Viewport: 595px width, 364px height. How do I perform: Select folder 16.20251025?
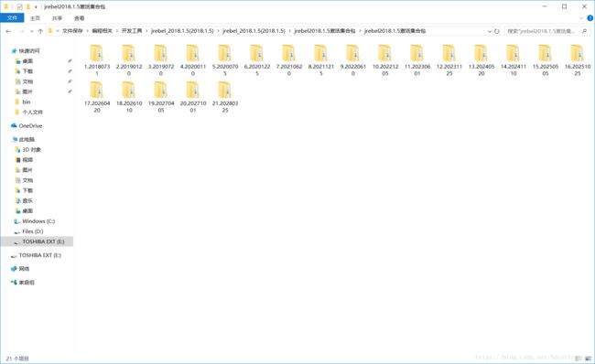[x=578, y=60]
